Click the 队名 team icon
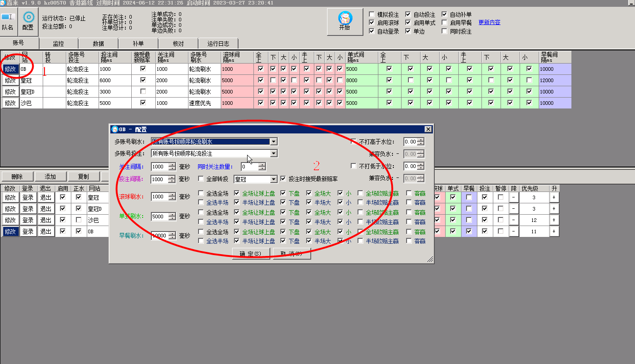 (7, 17)
